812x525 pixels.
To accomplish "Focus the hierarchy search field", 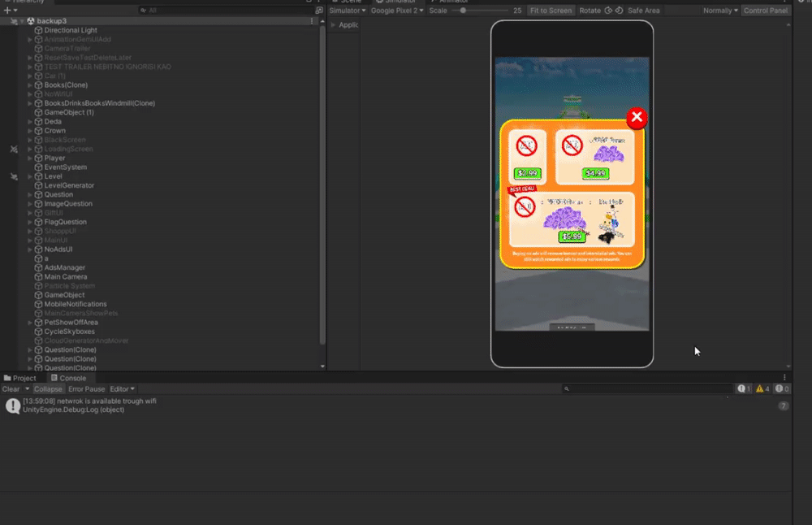I will tap(225, 11).
